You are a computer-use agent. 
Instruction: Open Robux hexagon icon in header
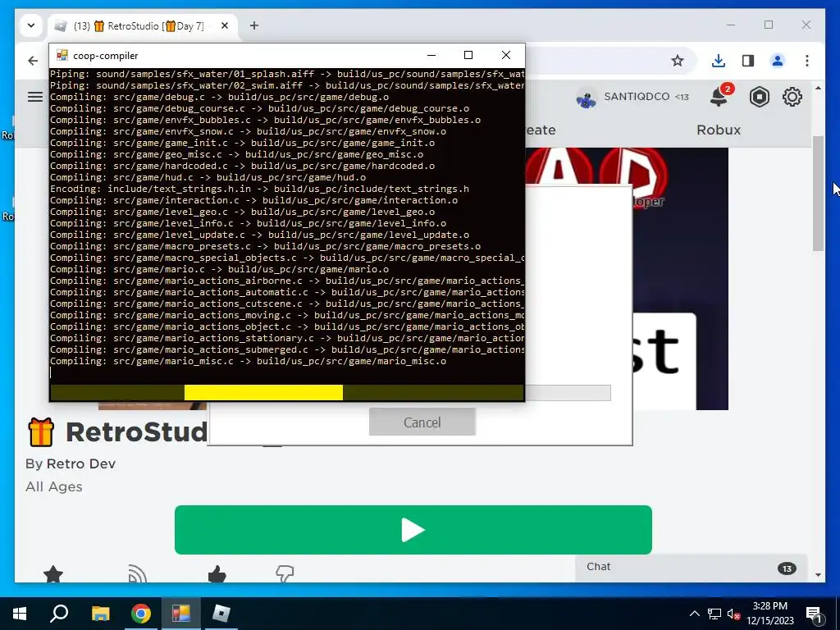click(759, 97)
